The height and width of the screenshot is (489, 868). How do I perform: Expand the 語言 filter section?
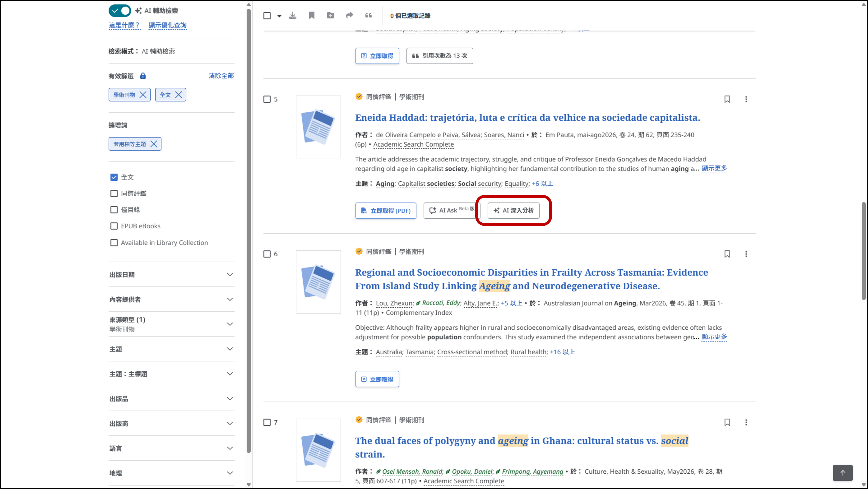(x=172, y=448)
